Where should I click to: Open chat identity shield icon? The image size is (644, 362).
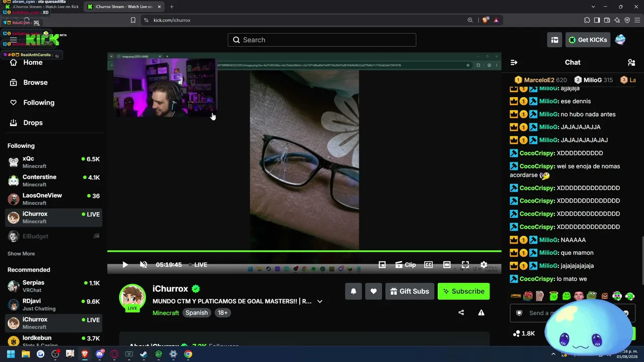(x=519, y=313)
